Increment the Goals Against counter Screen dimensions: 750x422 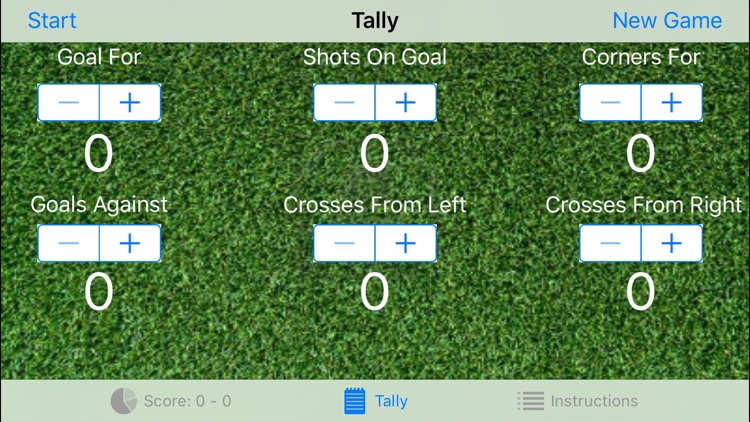pos(130,243)
